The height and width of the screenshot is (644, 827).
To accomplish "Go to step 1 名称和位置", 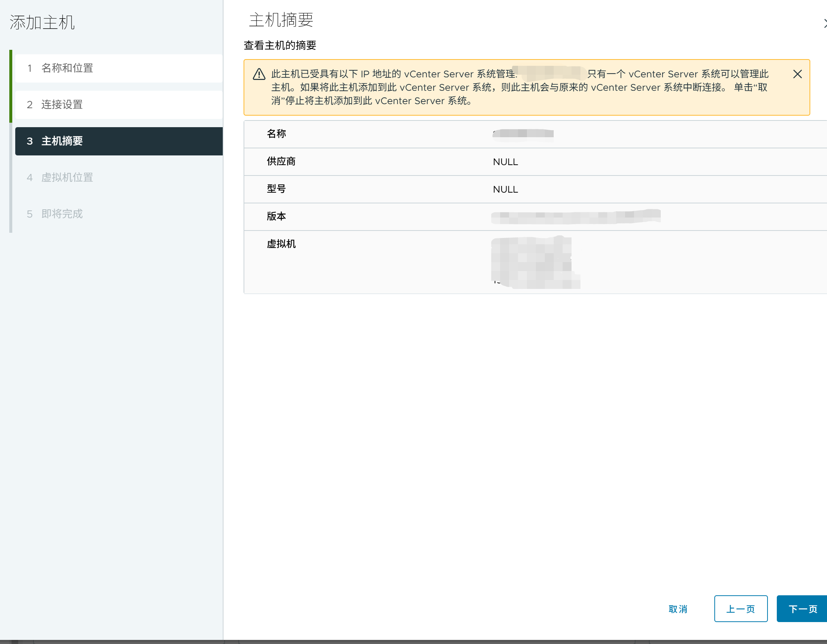I will pos(67,68).
